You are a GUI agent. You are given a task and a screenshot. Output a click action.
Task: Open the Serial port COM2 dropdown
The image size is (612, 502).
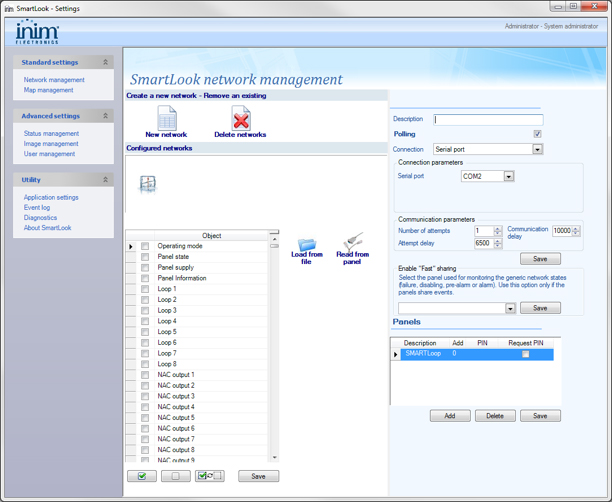pyautogui.click(x=508, y=177)
